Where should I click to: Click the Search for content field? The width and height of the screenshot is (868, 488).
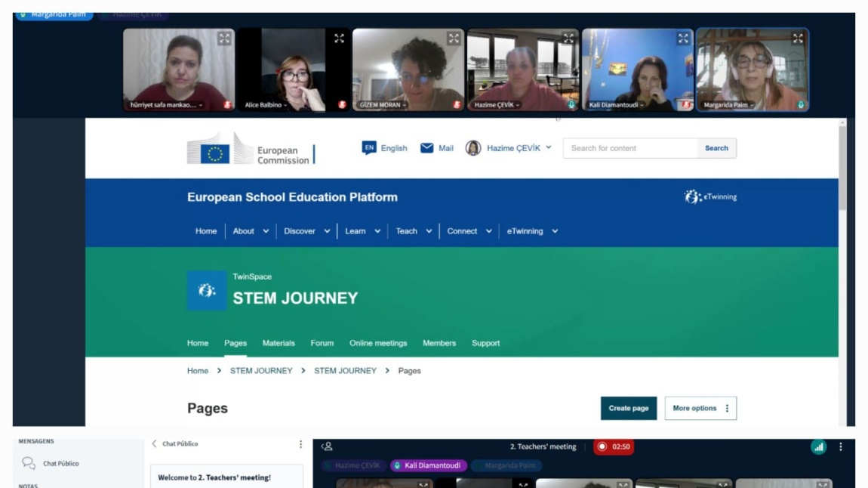(630, 148)
